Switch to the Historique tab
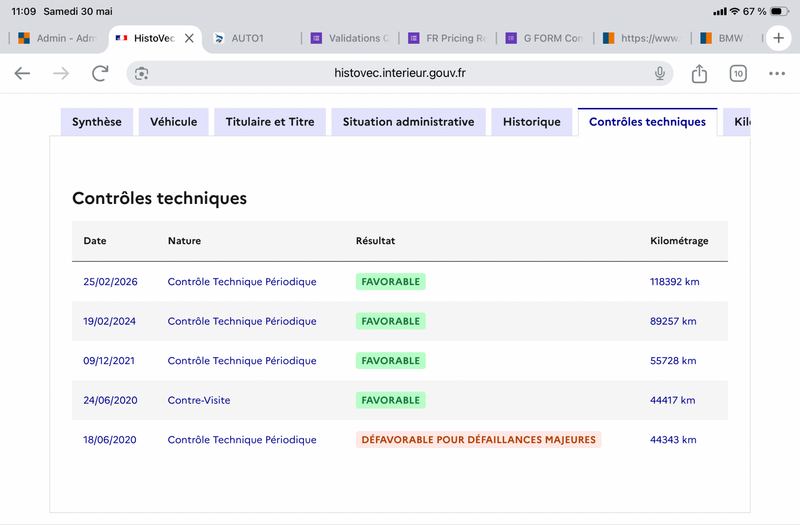800x525 pixels. coord(532,122)
